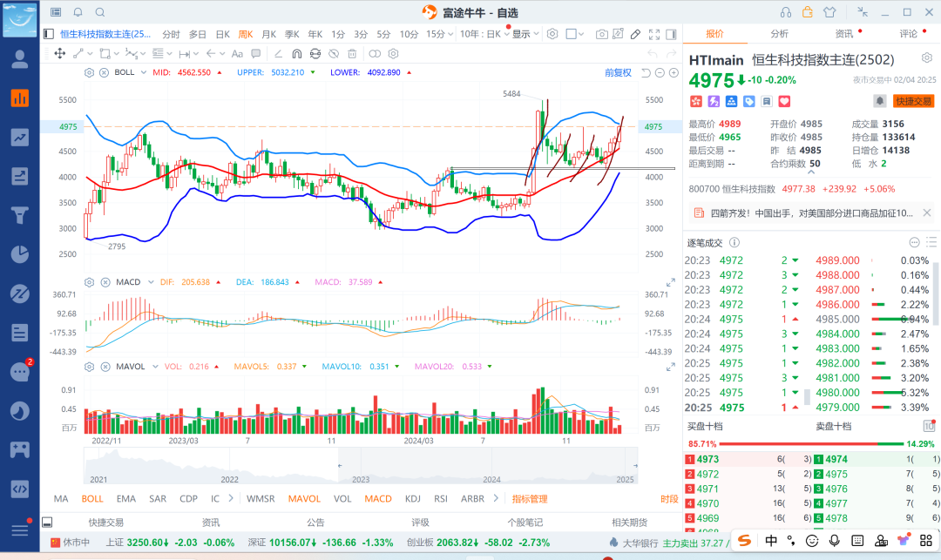Expand the MACD pane to full size
This screenshot has height=560, width=941.
click(x=670, y=282)
